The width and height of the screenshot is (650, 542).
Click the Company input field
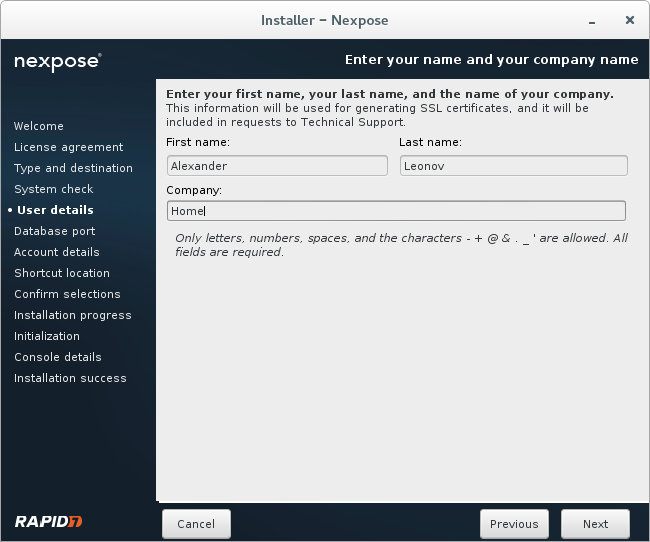pos(396,211)
